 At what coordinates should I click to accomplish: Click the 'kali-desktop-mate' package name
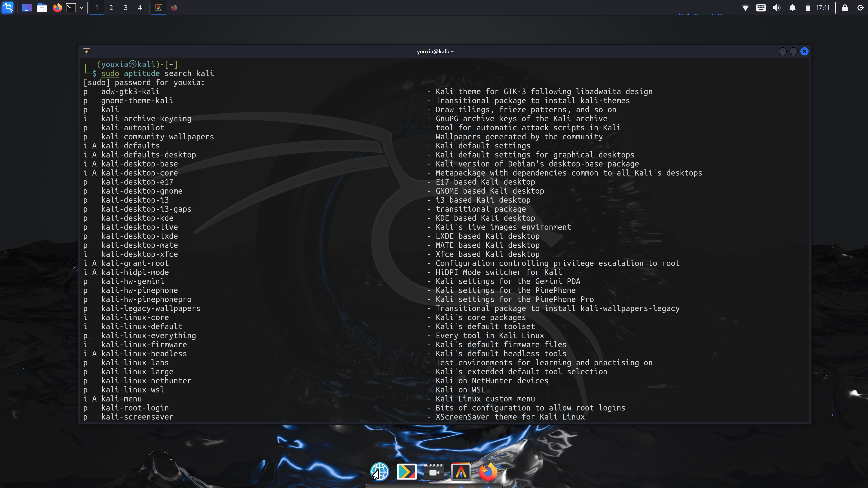pyautogui.click(x=139, y=245)
